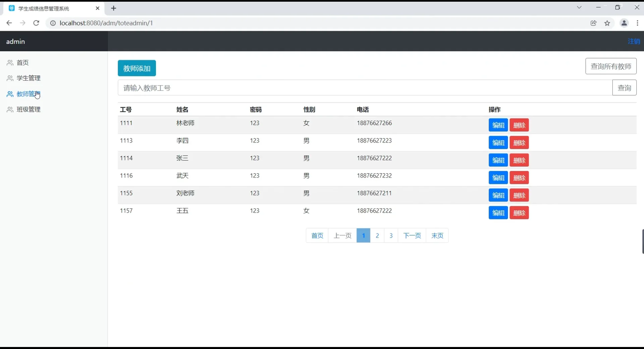The width and height of the screenshot is (644, 349).
Task: Click the 学生管理 people icon in sidebar
Action: click(9, 78)
